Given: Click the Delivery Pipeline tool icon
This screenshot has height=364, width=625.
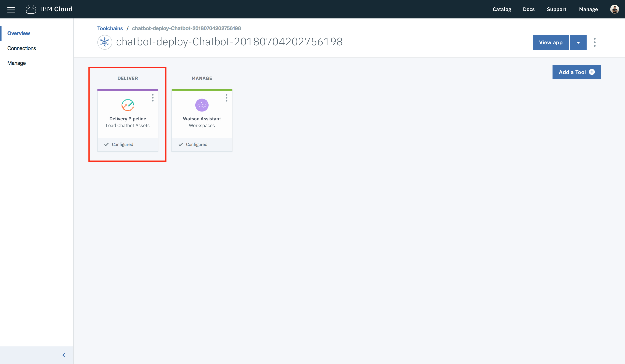Looking at the screenshot, I should (128, 105).
